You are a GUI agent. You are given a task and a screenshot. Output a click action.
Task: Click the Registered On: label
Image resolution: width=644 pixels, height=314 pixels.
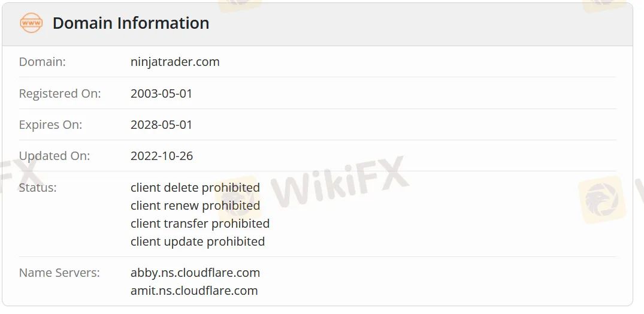coord(59,93)
